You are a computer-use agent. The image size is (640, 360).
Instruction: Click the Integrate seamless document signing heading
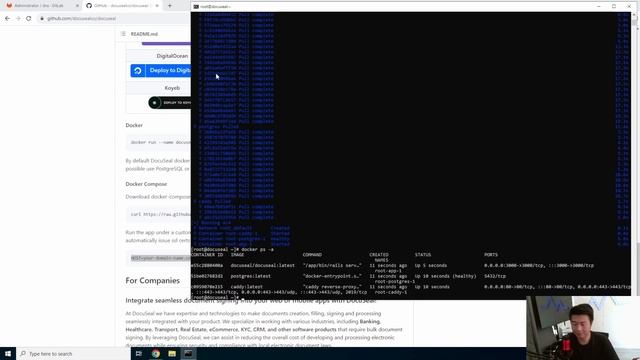(x=251, y=300)
